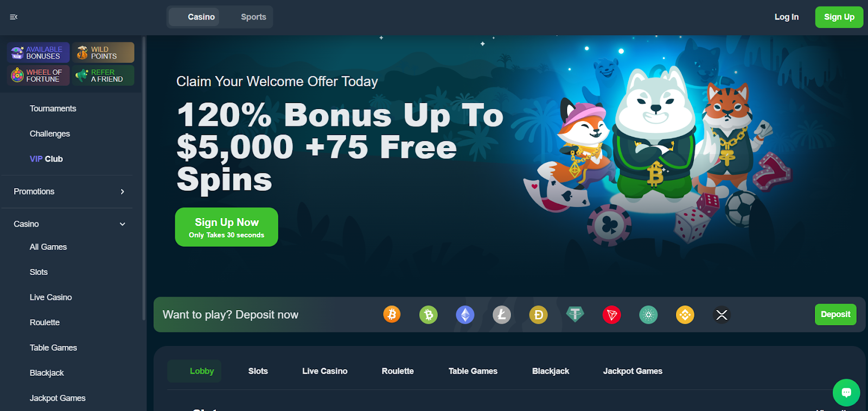Screen dimensions: 868x411
Task: Switch to the Sports section toggle
Action: click(x=253, y=17)
